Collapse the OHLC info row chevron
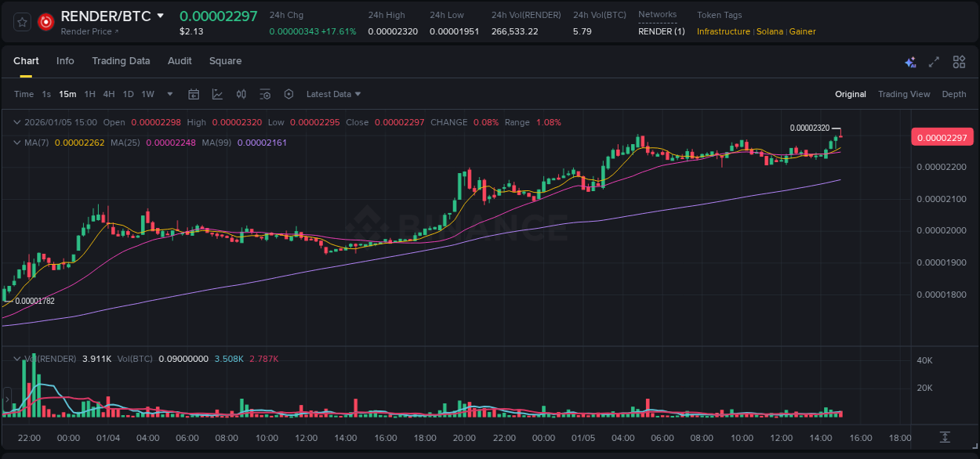The width and height of the screenshot is (980, 459). (x=16, y=122)
